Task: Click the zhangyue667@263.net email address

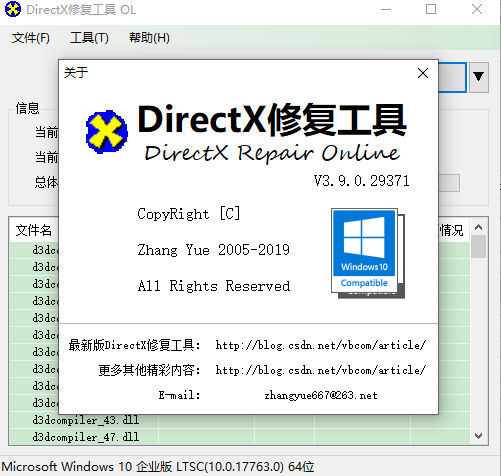Action: tap(321, 395)
